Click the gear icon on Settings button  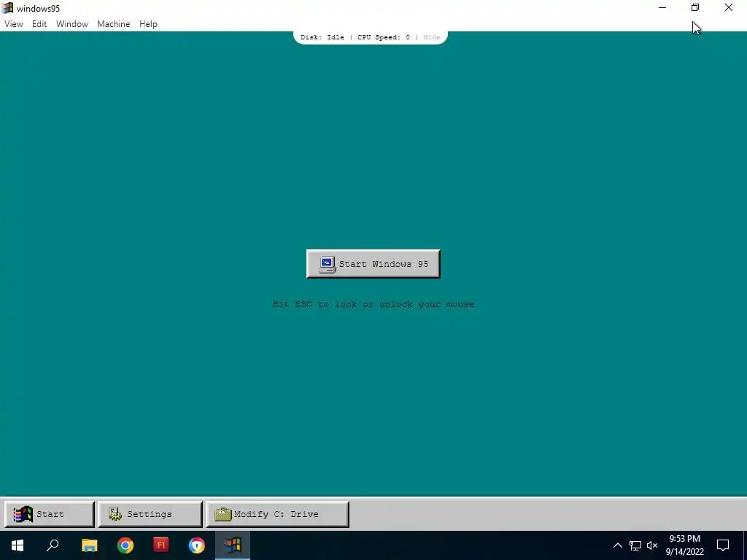pyautogui.click(x=115, y=514)
